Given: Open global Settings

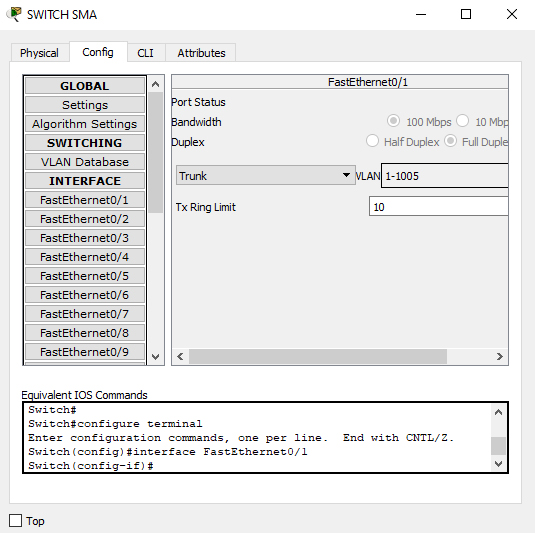Looking at the screenshot, I should [85, 105].
